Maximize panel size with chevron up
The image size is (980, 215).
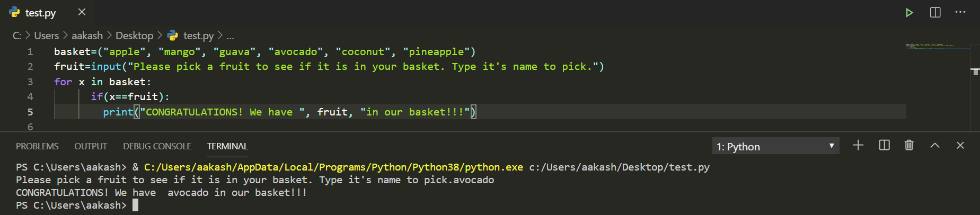(x=935, y=146)
